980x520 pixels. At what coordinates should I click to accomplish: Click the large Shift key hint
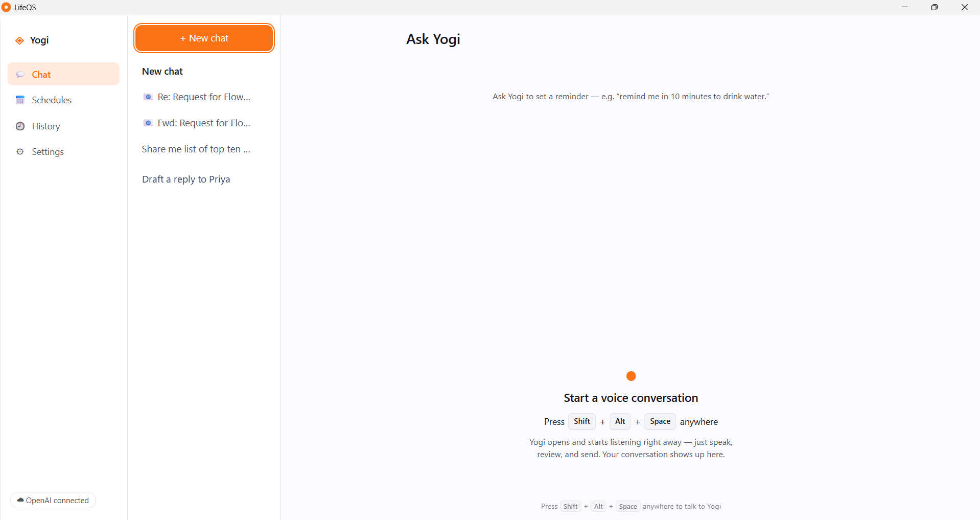tap(582, 421)
